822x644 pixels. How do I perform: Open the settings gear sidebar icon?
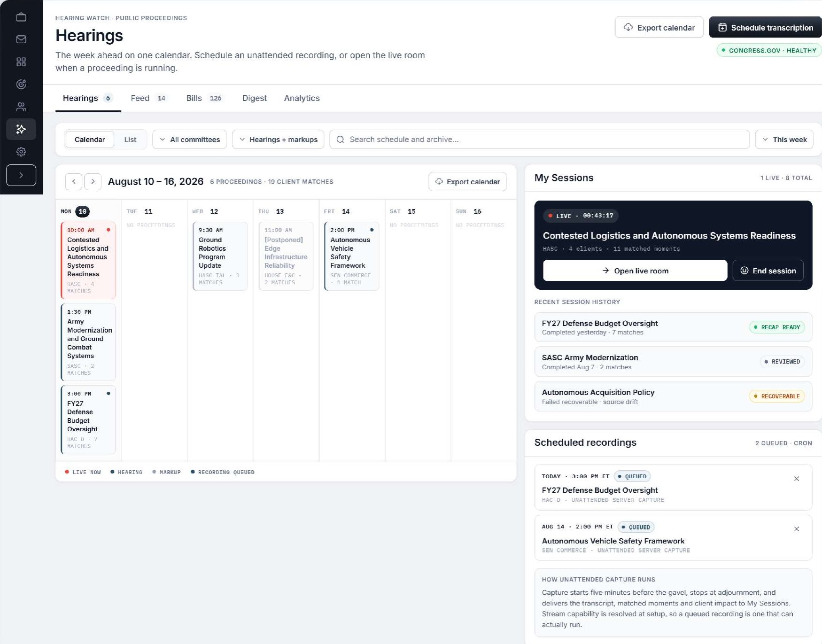pyautogui.click(x=21, y=152)
